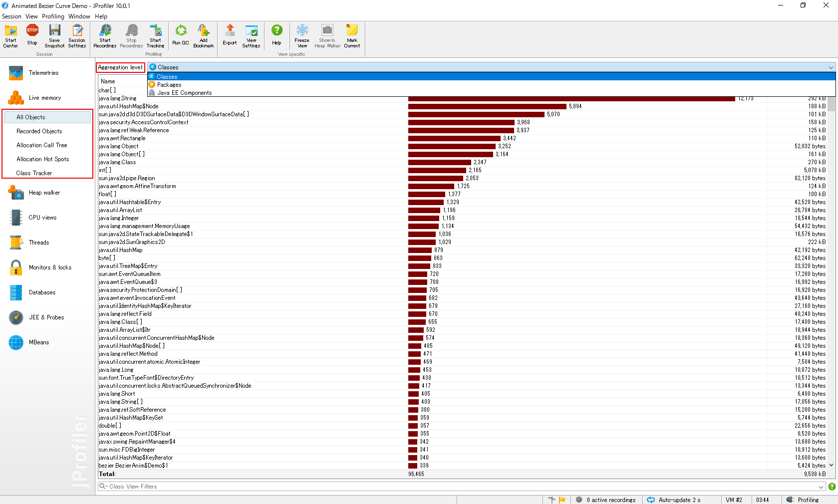838x504 pixels.
Task: Click Show In Heap Walker
Action: pyautogui.click(x=327, y=36)
